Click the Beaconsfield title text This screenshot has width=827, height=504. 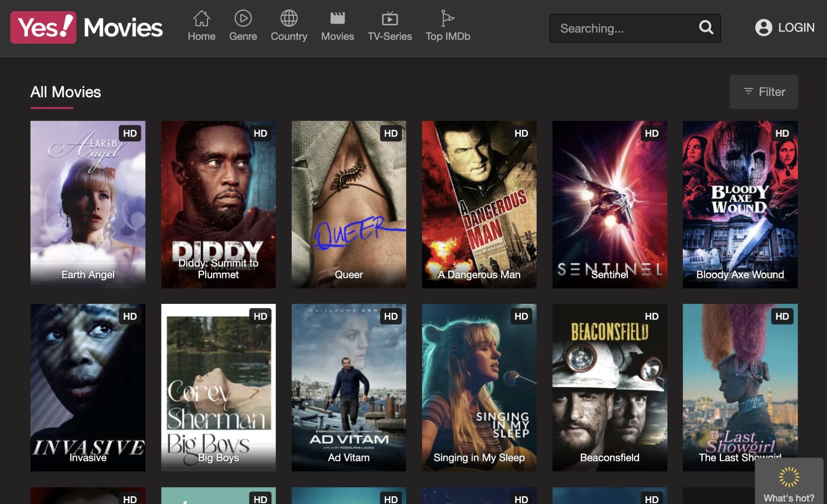click(x=609, y=458)
